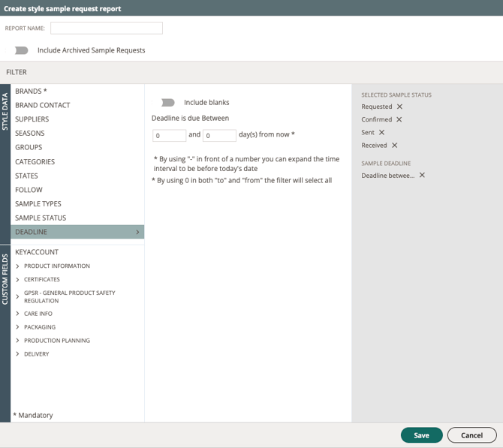Remove the Requested status filter

tap(399, 107)
